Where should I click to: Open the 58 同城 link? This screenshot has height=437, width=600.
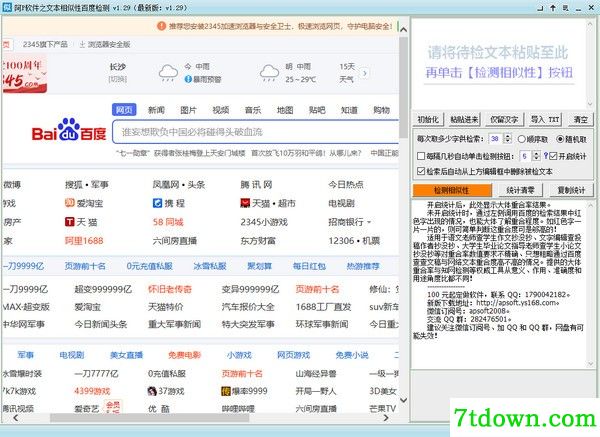(x=168, y=222)
